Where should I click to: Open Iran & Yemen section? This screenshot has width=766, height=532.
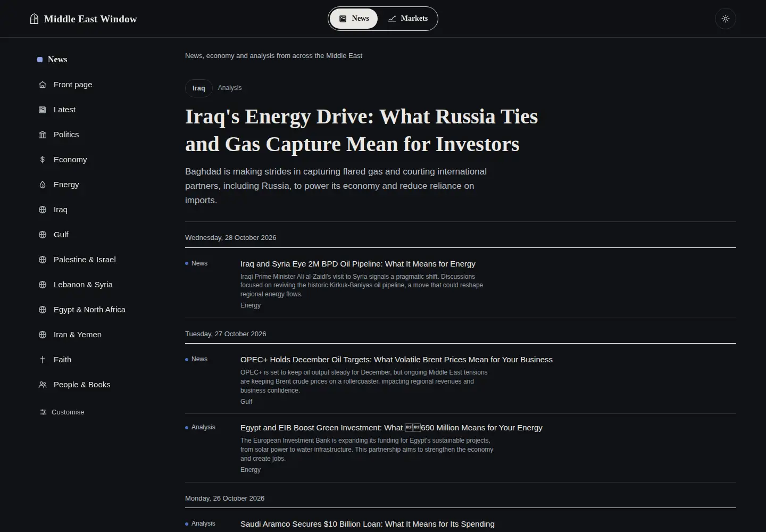pos(77,335)
